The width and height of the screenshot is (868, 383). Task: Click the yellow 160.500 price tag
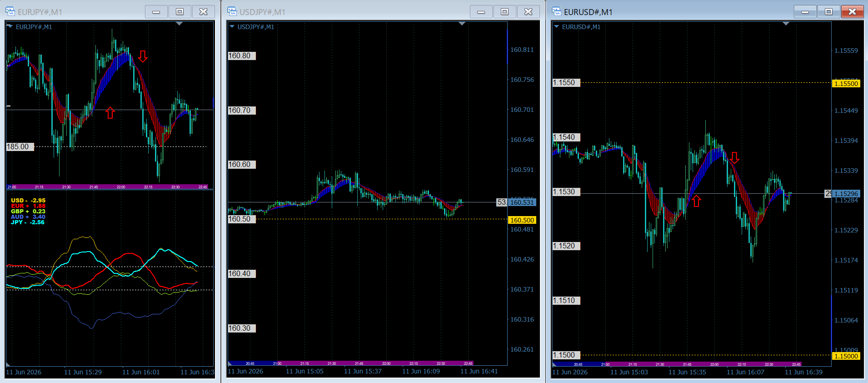click(x=522, y=220)
